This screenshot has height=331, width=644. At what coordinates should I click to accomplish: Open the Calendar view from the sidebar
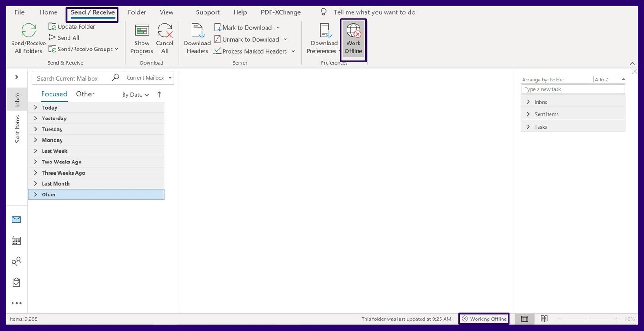coord(16,241)
